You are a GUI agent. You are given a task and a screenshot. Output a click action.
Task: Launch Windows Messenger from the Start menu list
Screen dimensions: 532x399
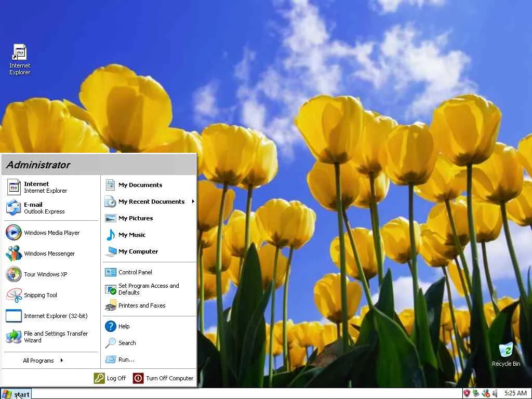(x=51, y=254)
